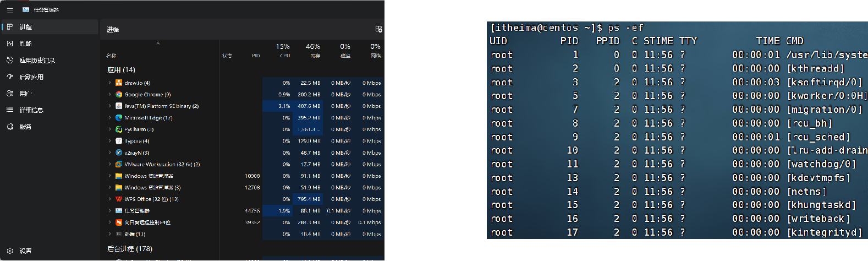
Task: Select the WPS Office process icon
Action: (119, 199)
